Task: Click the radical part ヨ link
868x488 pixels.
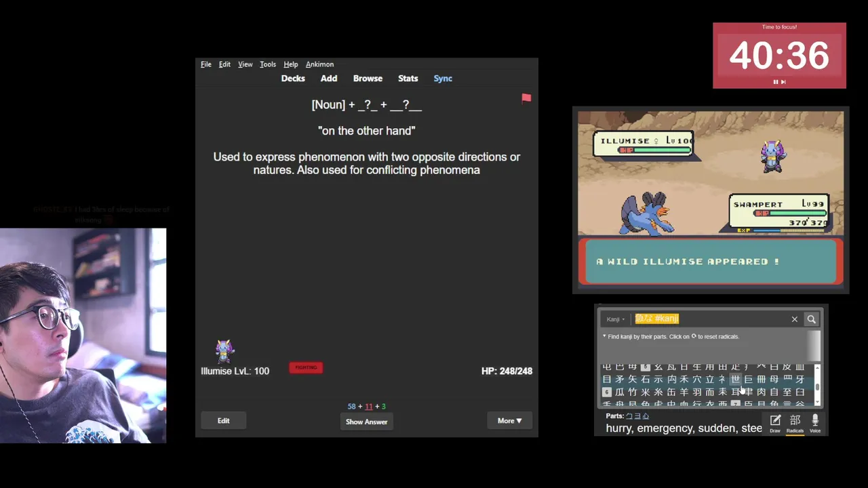Action: [637, 416]
